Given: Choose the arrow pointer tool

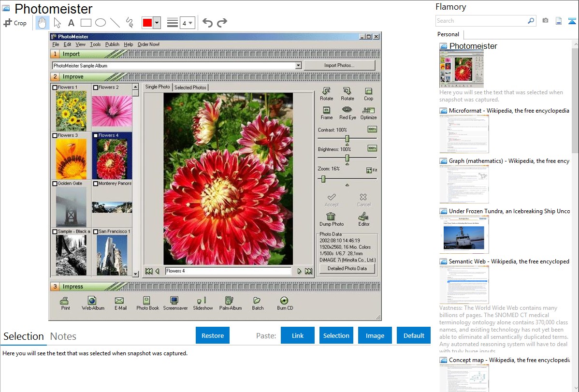Looking at the screenshot, I should pyautogui.click(x=57, y=23).
